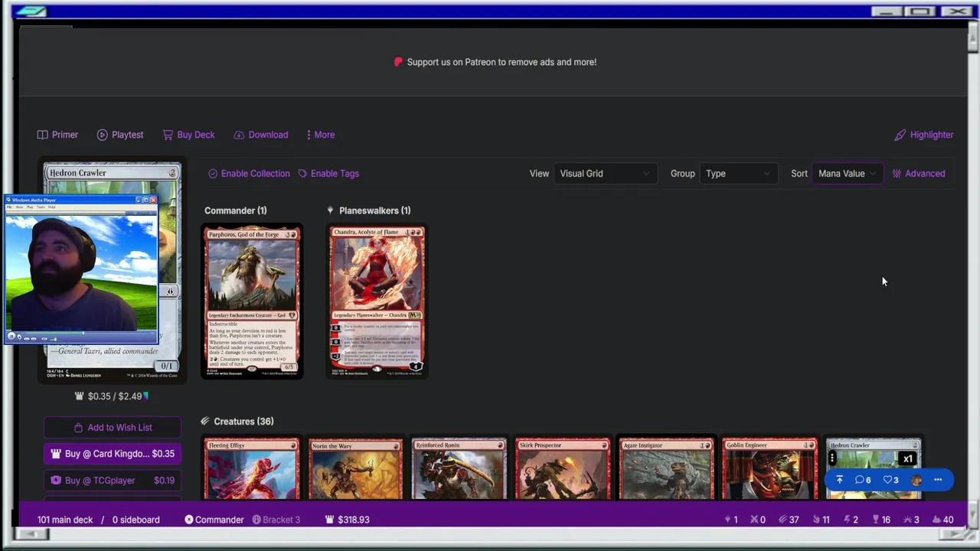The image size is (980, 551).
Task: Click the Bracket 3 indicator
Action: (x=276, y=520)
